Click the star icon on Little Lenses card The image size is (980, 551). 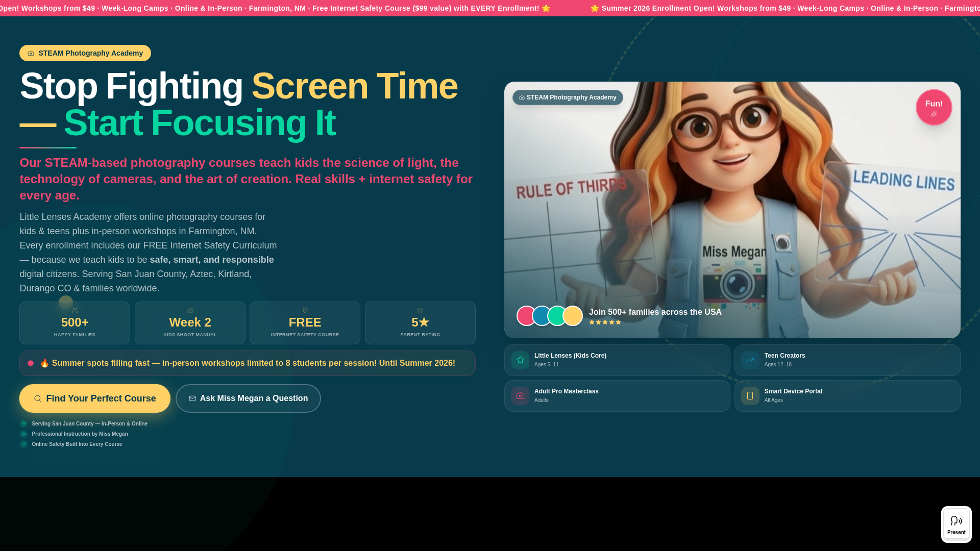coord(520,360)
